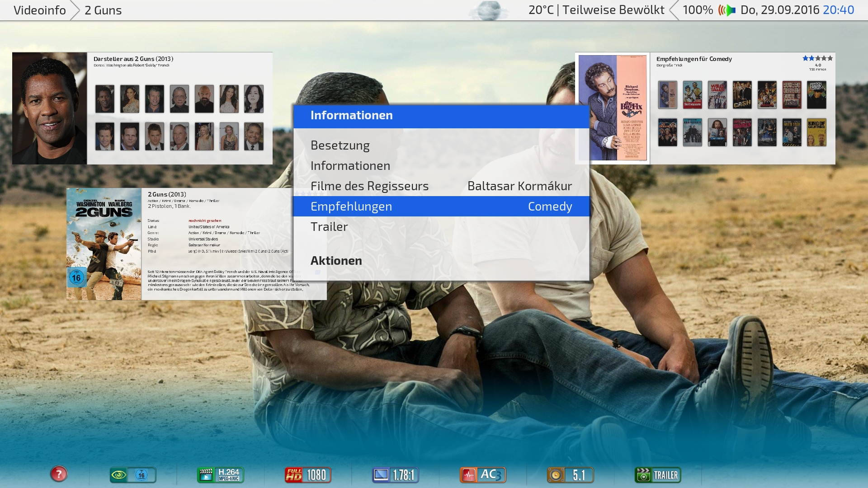Click the red question mark help icon
The height and width of the screenshot is (488, 868).
pyautogui.click(x=59, y=474)
